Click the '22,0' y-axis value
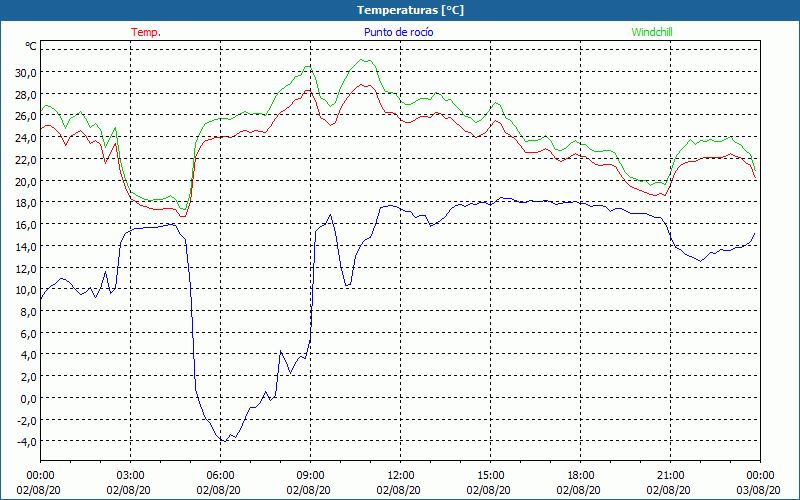The width and height of the screenshot is (800, 500). coord(26,160)
